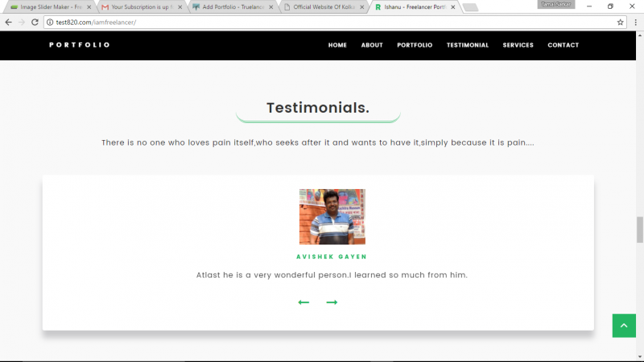Bookmark this page with the star icon
This screenshot has width=644, height=362.
pyautogui.click(x=620, y=22)
